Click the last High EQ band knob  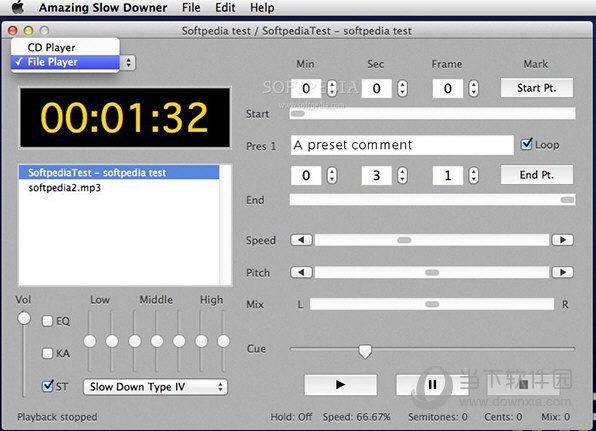224,341
